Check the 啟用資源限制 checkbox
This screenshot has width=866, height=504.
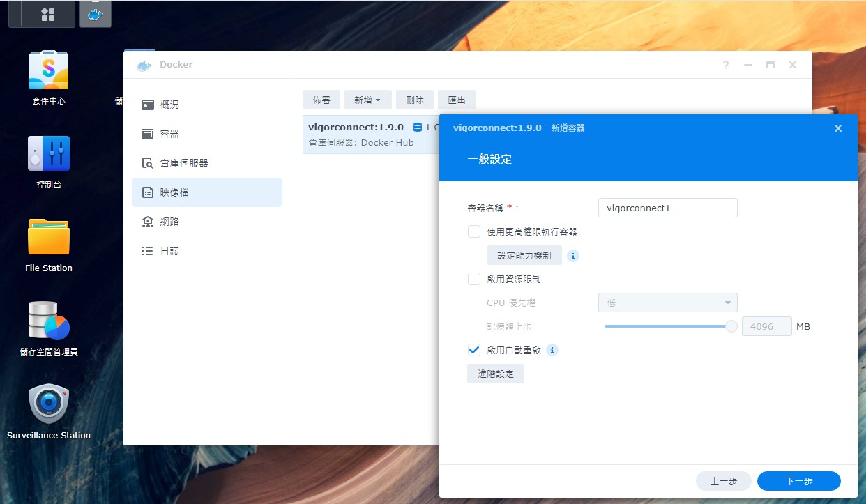[474, 279]
